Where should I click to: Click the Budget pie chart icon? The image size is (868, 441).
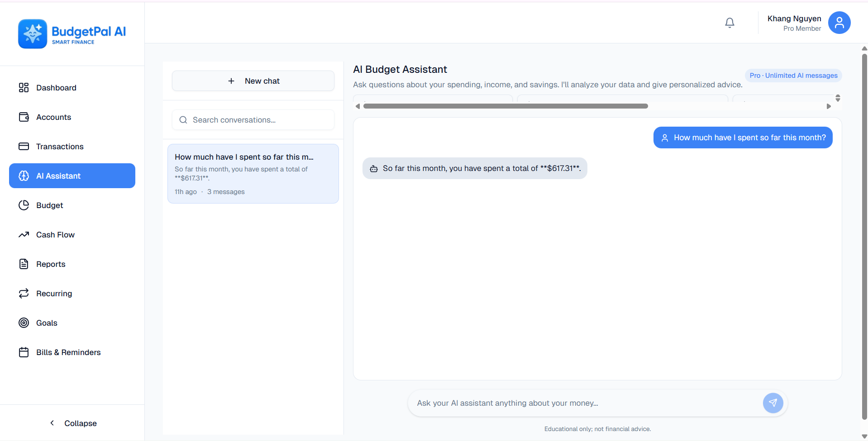24,205
